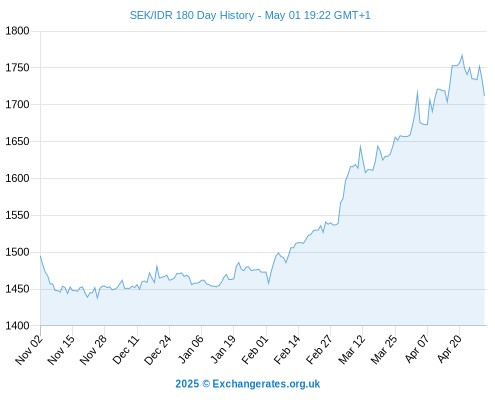Click the 1600 y-axis value label
The width and height of the screenshot is (495, 400).
(17, 178)
